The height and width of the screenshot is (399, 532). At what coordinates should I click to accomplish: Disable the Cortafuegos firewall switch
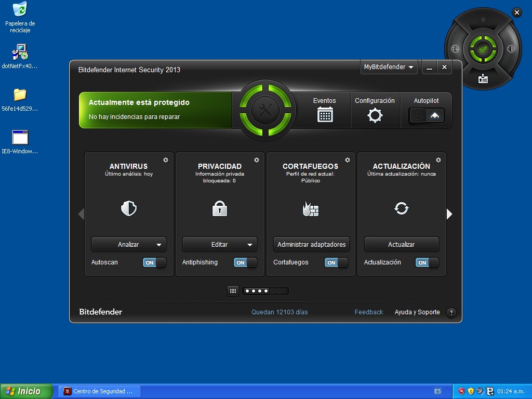pyautogui.click(x=336, y=262)
